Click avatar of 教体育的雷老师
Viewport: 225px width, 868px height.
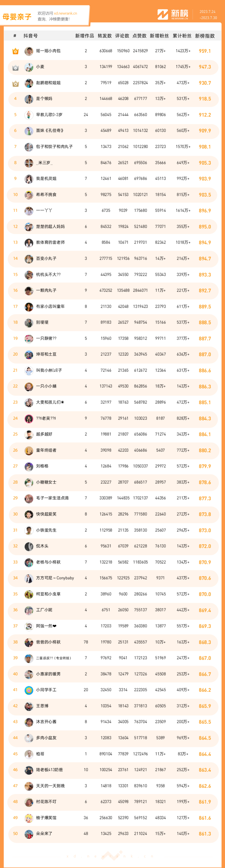(29, 243)
